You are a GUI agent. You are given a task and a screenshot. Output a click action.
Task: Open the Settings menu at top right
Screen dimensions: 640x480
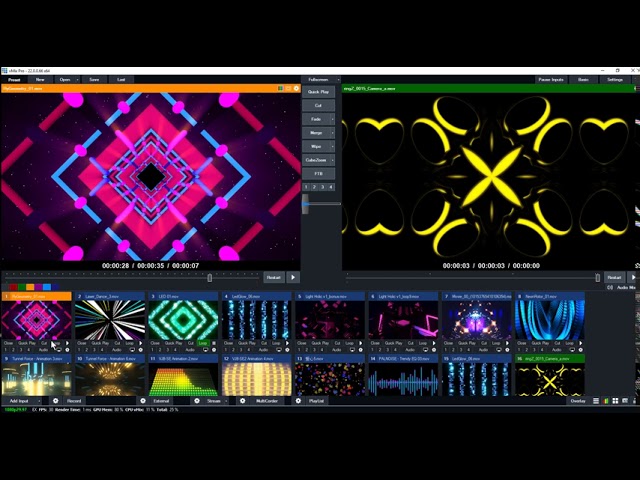pyautogui.click(x=613, y=79)
